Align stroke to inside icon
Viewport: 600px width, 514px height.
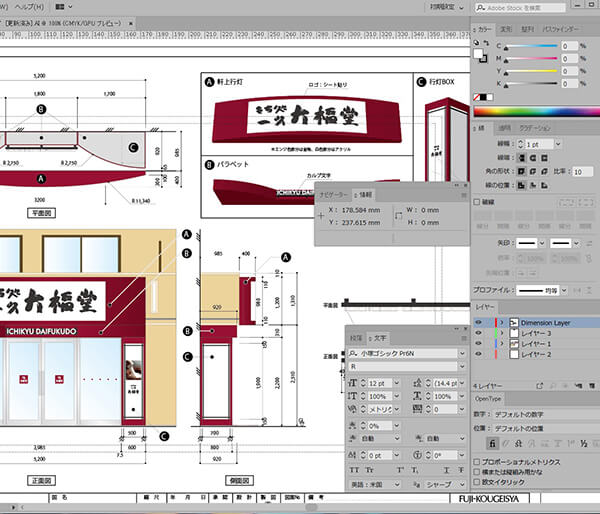click(533, 185)
